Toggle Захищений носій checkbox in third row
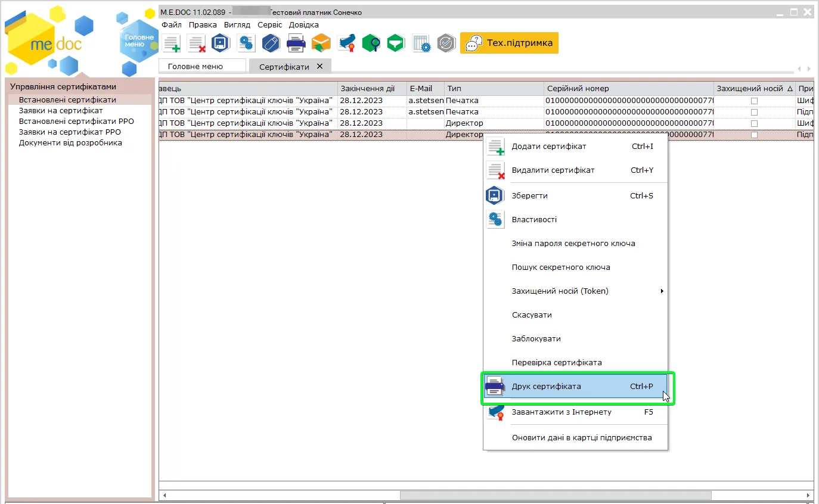This screenshot has width=819, height=504. (754, 123)
